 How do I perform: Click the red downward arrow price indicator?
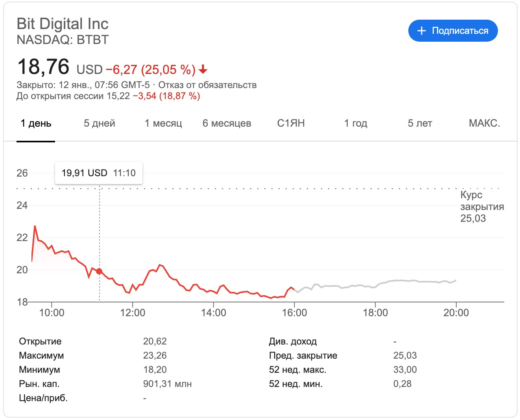pos(203,70)
